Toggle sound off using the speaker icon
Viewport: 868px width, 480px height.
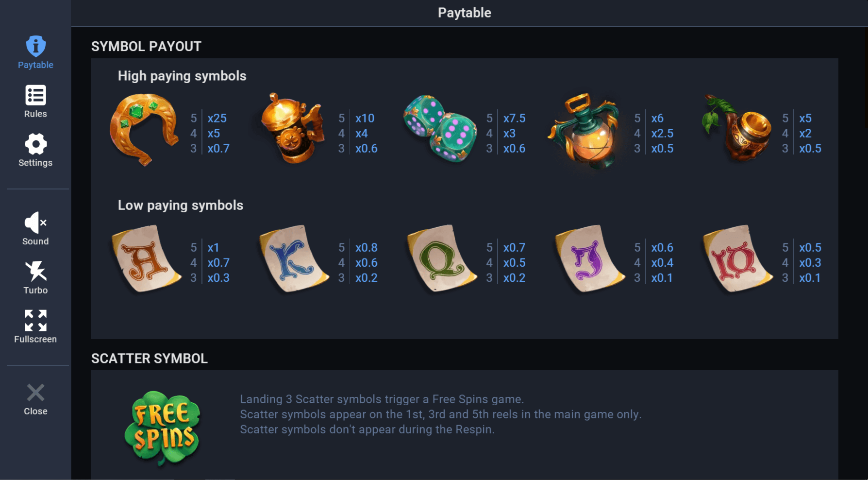(x=34, y=222)
